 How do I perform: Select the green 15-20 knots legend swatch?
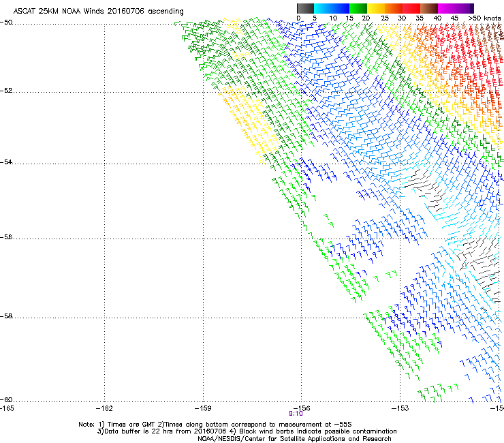(358, 8)
